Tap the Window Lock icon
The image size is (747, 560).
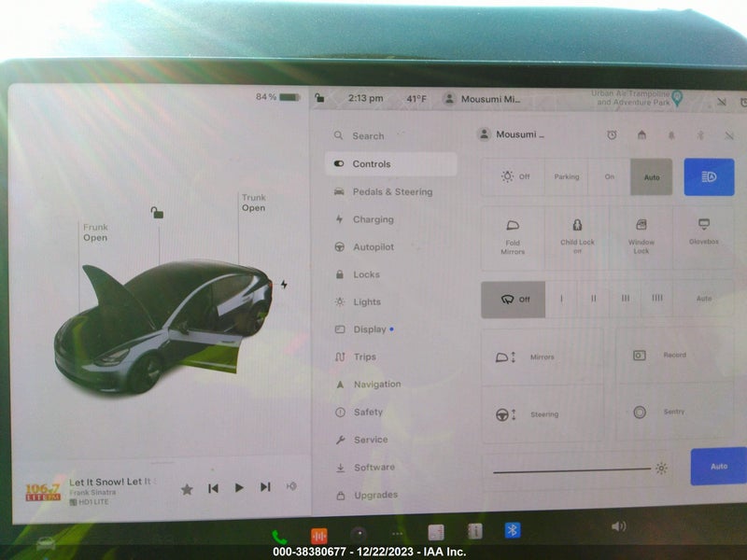(641, 225)
